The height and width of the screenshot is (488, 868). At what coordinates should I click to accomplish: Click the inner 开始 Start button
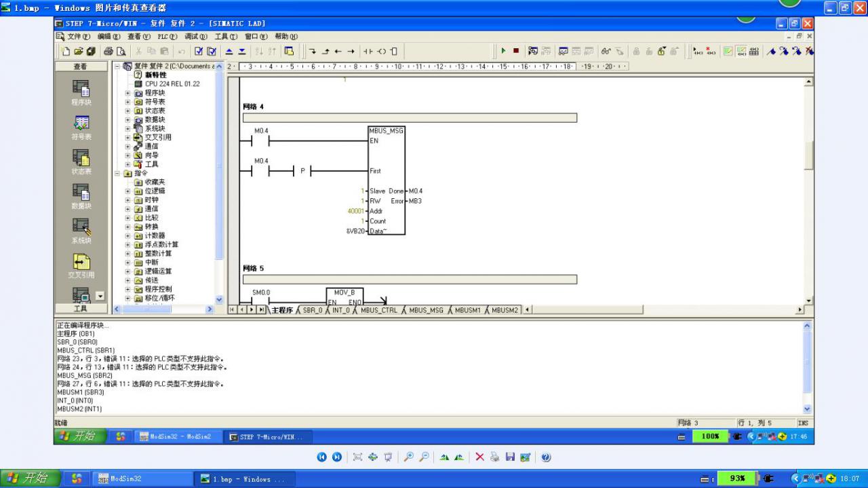pyautogui.click(x=80, y=436)
